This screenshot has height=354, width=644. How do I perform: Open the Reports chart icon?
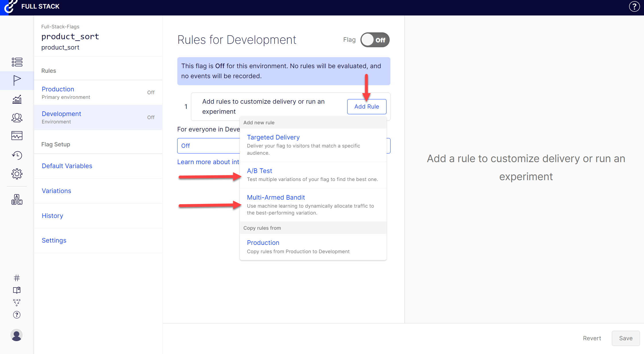[x=17, y=99]
